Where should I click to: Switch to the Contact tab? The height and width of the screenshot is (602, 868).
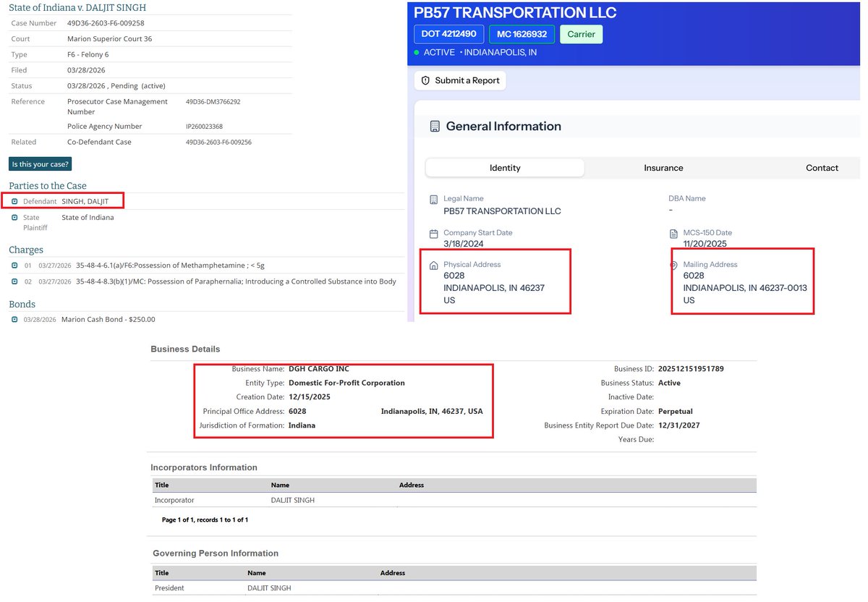pos(822,168)
